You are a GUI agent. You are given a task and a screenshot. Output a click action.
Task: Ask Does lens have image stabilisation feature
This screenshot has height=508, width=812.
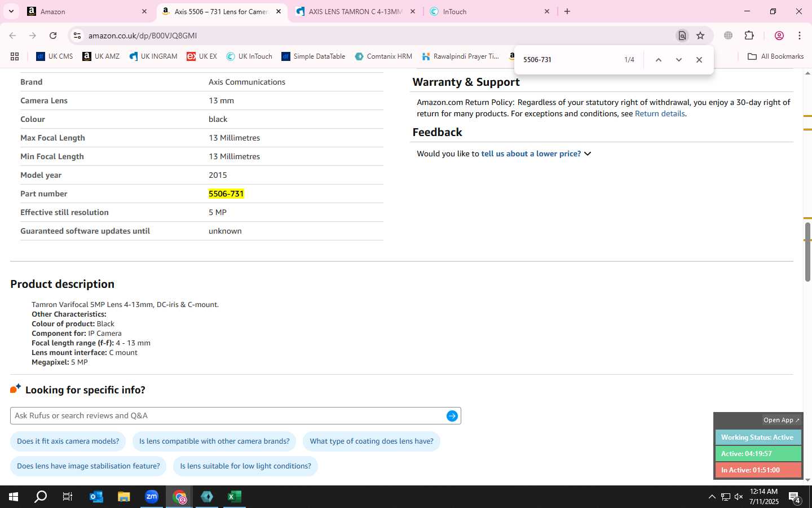[89, 466]
